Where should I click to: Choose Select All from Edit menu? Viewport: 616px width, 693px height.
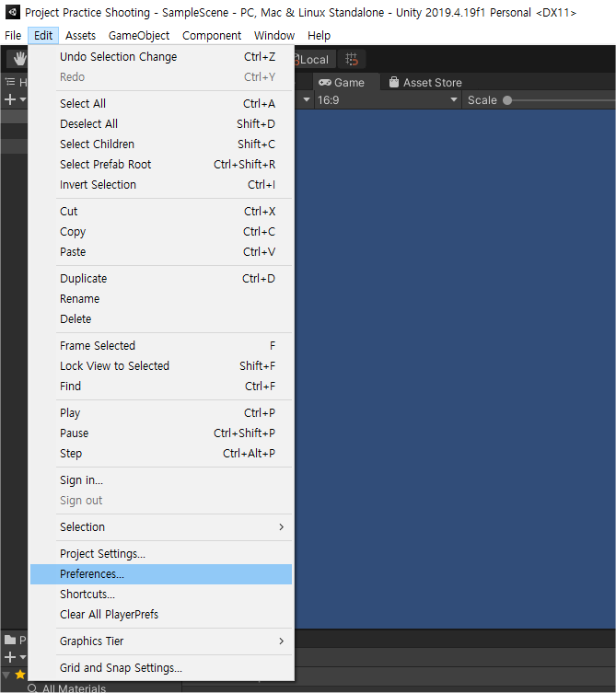click(161, 103)
